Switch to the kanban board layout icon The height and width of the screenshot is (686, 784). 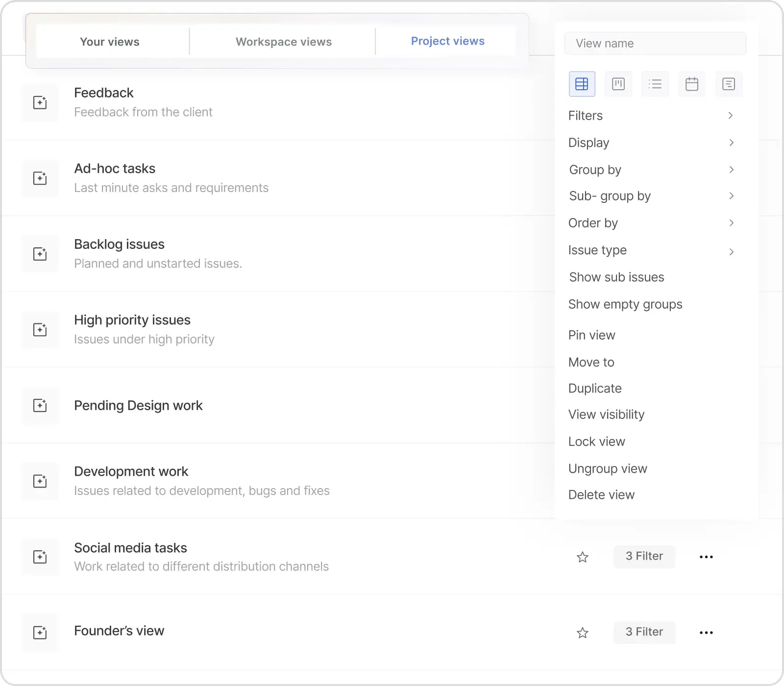[x=618, y=84]
